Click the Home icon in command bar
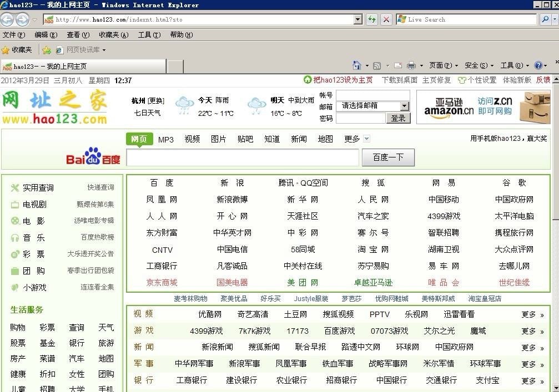This screenshot has width=559, height=392. point(356,65)
